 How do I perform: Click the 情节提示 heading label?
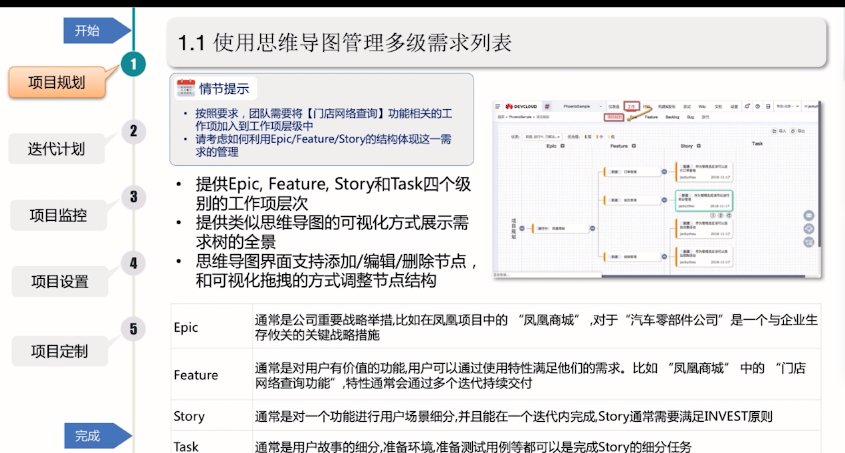(x=224, y=89)
